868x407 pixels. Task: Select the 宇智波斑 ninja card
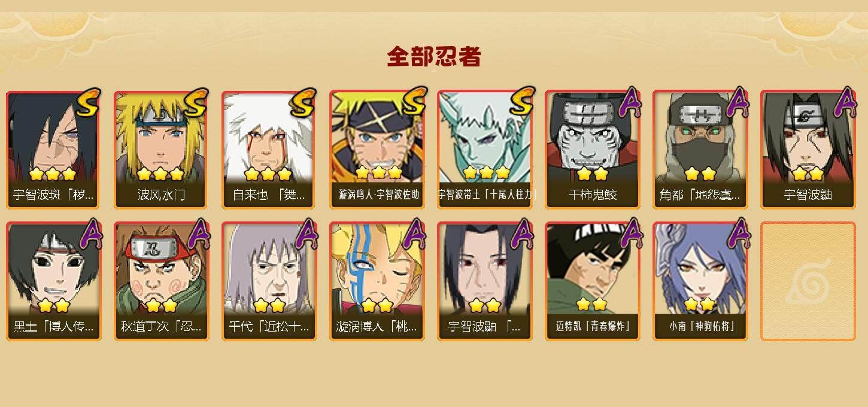point(53,150)
